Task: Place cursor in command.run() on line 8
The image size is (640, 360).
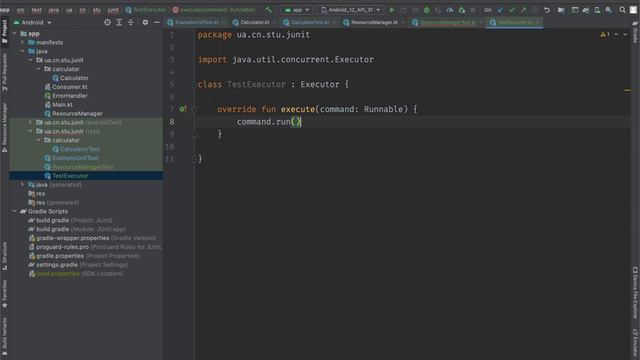Action: (268, 122)
